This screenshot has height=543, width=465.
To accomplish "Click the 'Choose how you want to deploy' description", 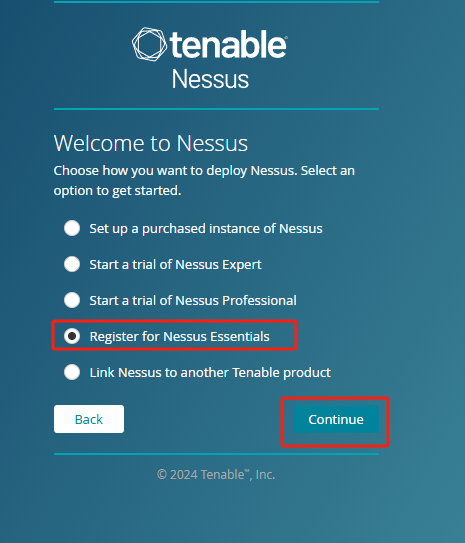I will coord(204,180).
